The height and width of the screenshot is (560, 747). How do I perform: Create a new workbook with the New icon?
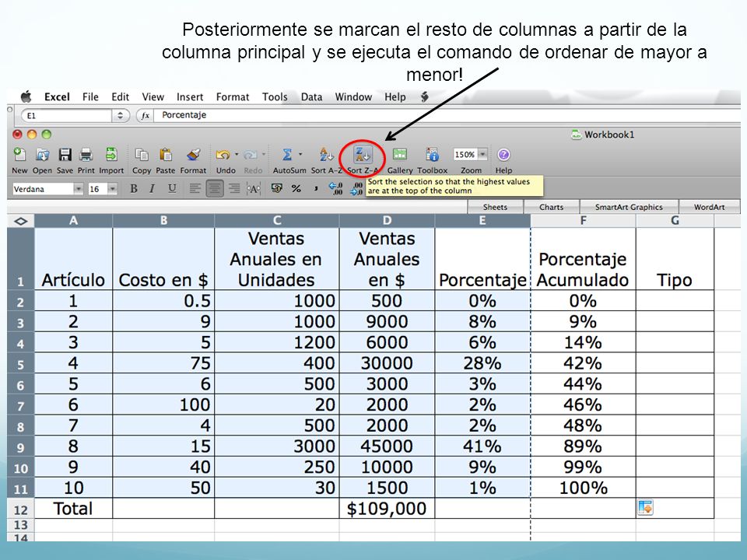[19, 154]
